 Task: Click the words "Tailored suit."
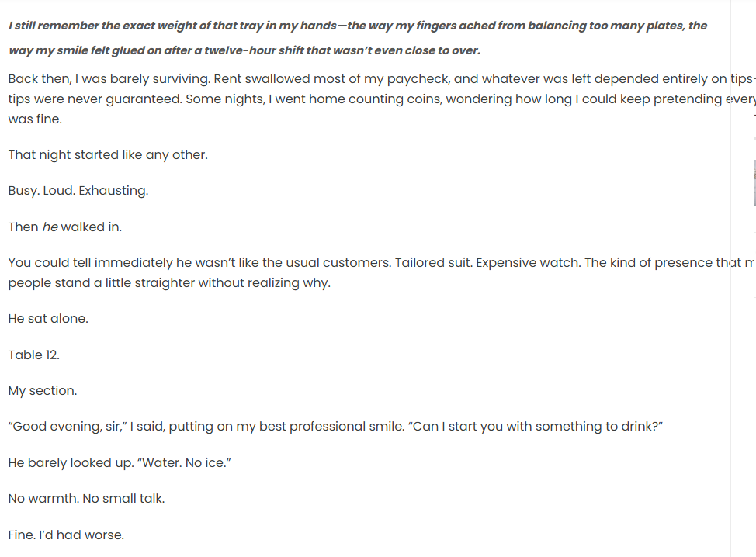click(x=433, y=262)
